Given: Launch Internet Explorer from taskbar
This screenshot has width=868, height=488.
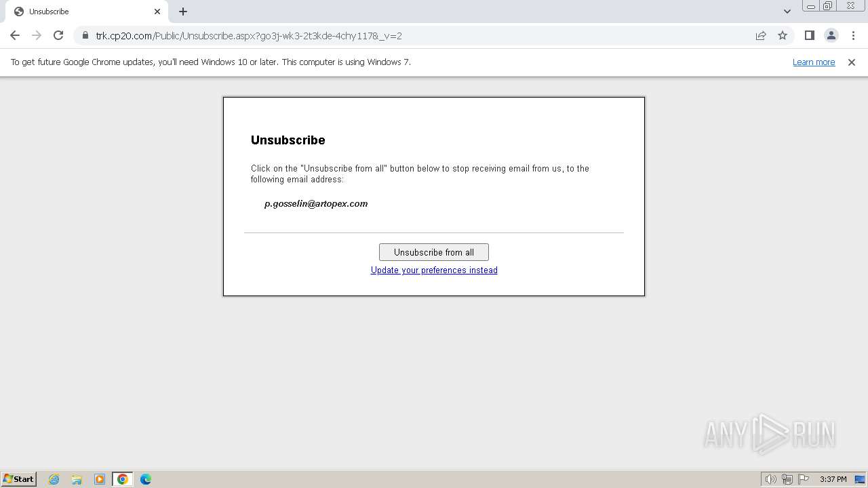Looking at the screenshot, I should [54, 479].
